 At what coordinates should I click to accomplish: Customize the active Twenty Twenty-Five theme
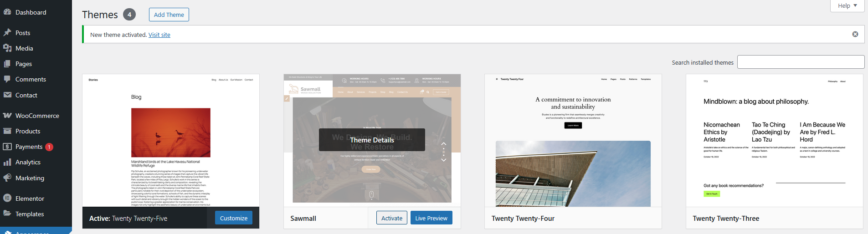tap(234, 218)
